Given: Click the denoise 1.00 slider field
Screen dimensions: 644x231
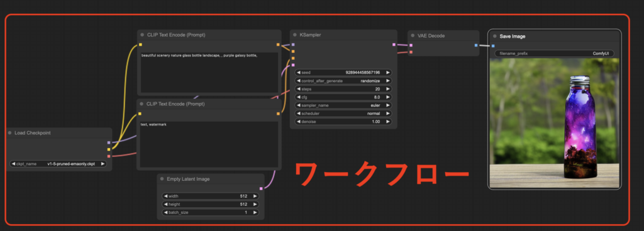Looking at the screenshot, I should [x=343, y=122].
